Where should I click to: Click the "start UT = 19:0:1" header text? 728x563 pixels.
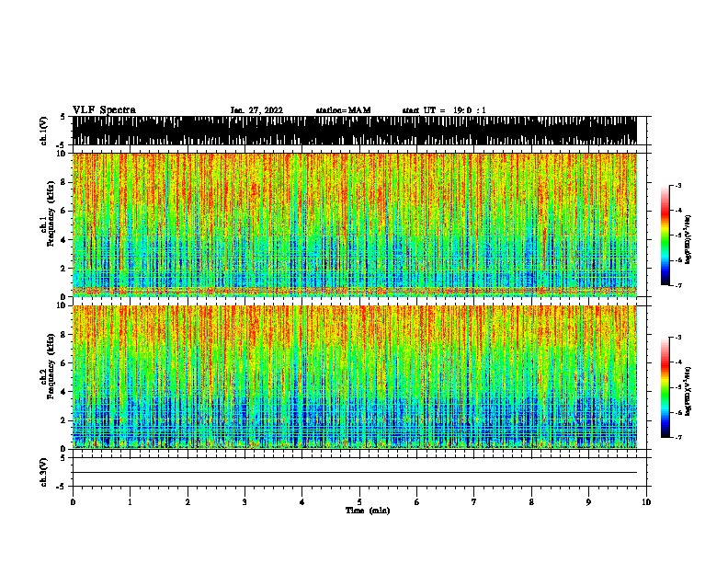tap(444, 110)
